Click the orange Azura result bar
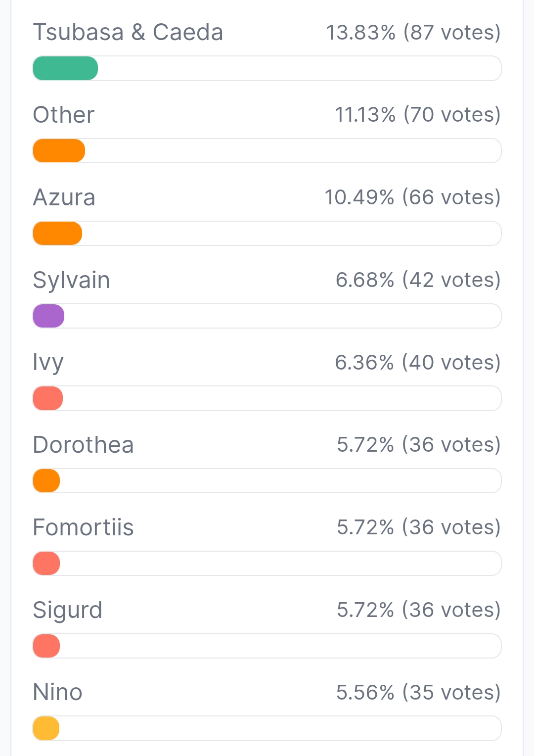Screen dimensions: 534x756 click(x=57, y=234)
